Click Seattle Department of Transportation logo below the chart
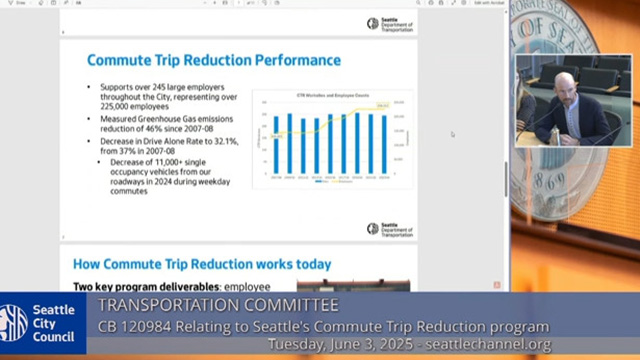This screenshot has width=640, height=360. [x=390, y=230]
